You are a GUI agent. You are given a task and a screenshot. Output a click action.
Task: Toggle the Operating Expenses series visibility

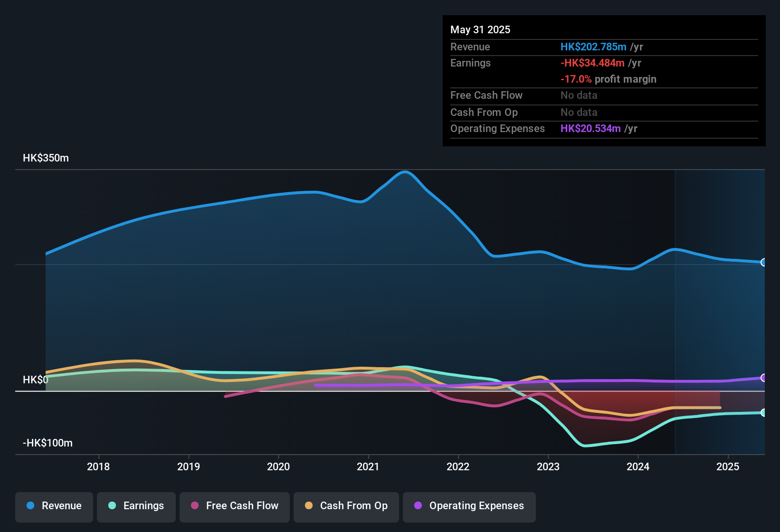pyautogui.click(x=469, y=507)
